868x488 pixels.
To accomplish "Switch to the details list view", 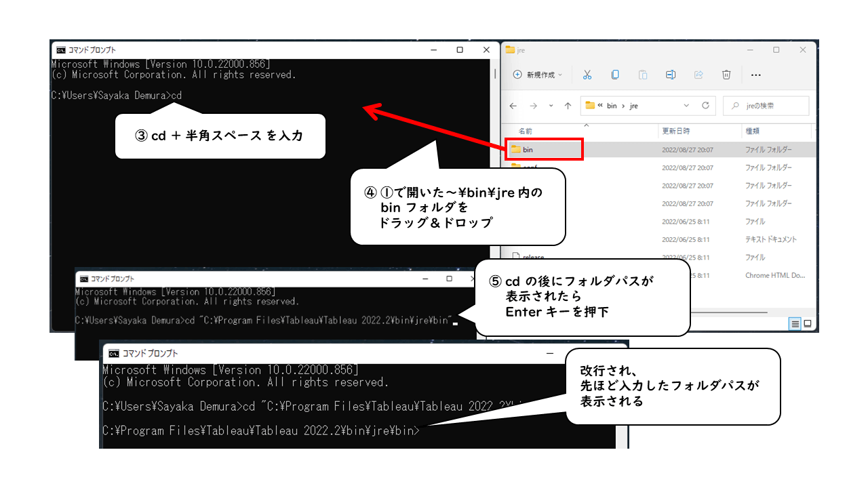I will click(795, 324).
